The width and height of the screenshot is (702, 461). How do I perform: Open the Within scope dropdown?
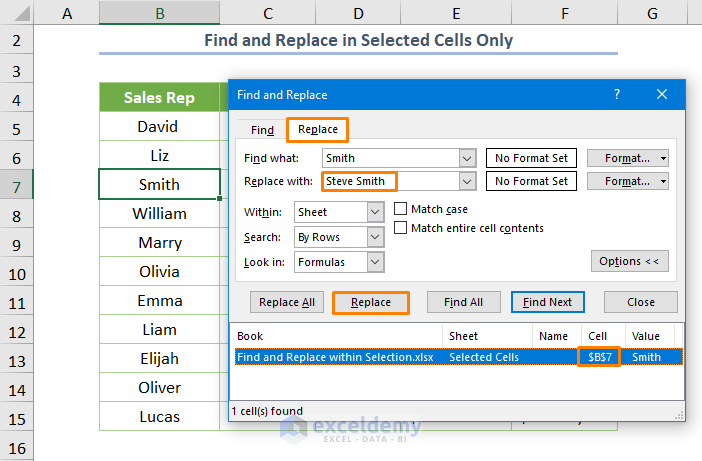(375, 212)
